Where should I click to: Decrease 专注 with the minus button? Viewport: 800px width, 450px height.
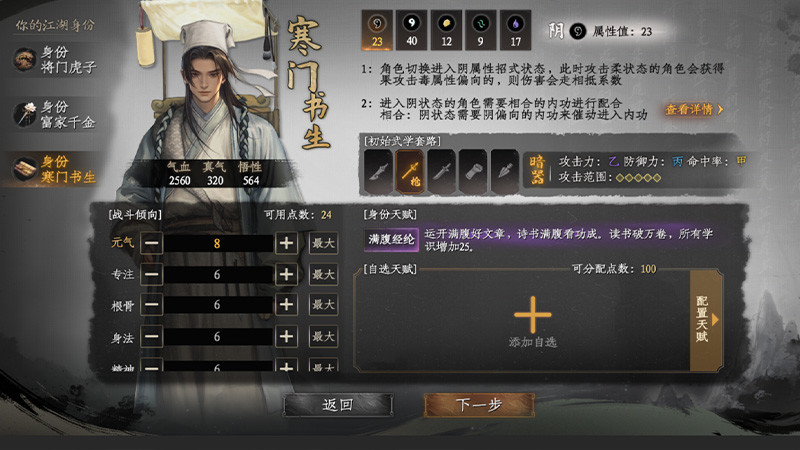[152, 274]
